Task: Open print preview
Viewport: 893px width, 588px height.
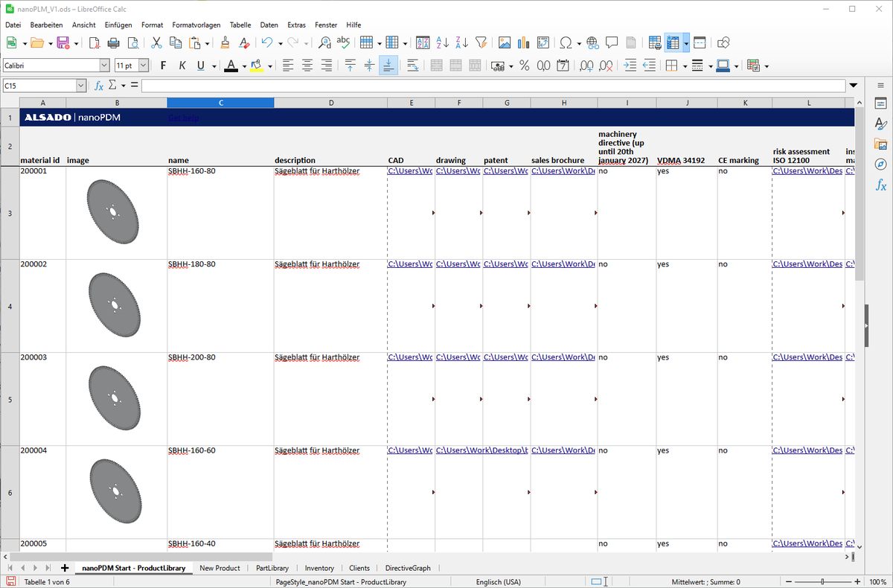Action: tap(132, 43)
